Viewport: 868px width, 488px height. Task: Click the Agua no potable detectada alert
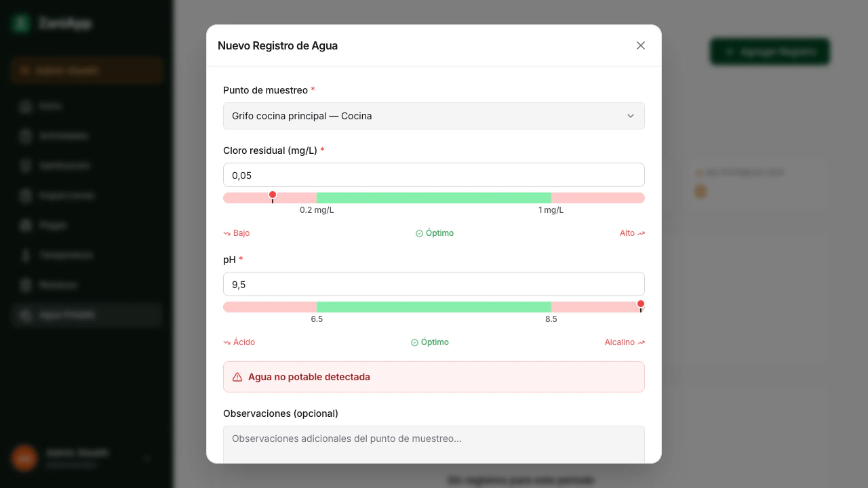(433, 377)
